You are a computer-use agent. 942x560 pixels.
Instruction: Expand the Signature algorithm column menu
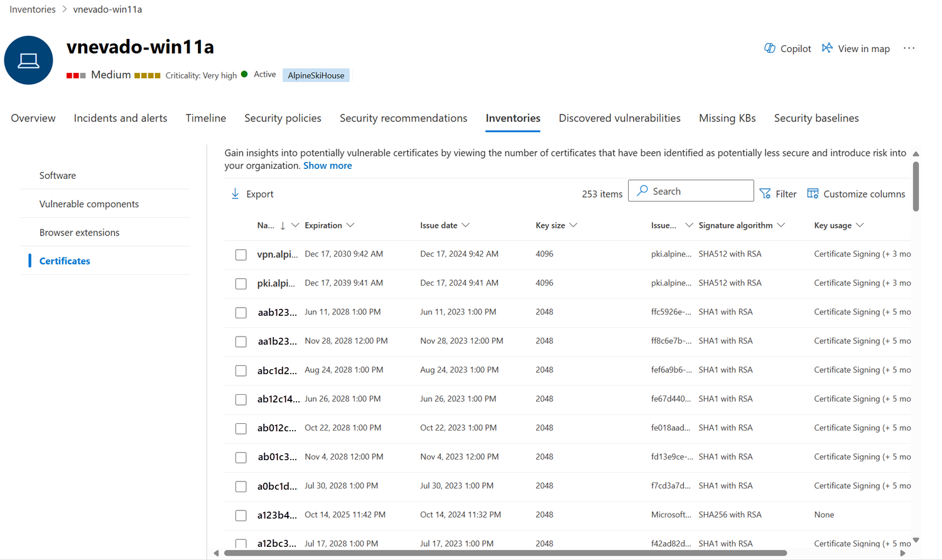pyautogui.click(x=781, y=225)
